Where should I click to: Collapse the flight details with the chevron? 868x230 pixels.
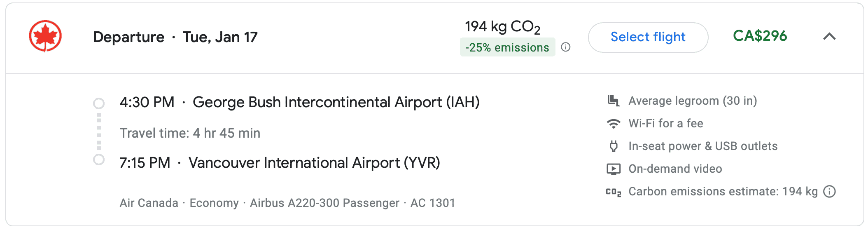(x=829, y=37)
